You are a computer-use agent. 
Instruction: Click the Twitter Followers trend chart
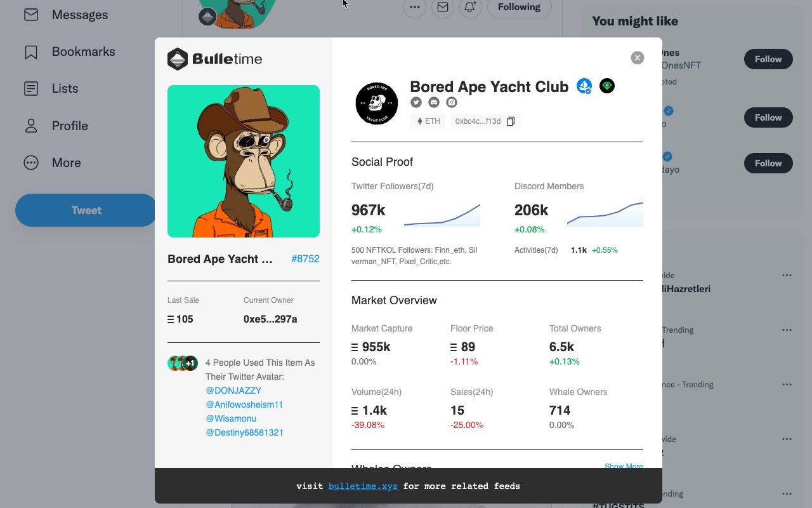[442, 215]
